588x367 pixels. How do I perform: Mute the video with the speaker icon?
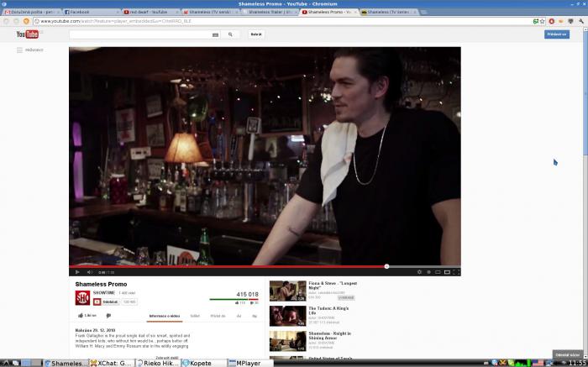click(x=90, y=272)
